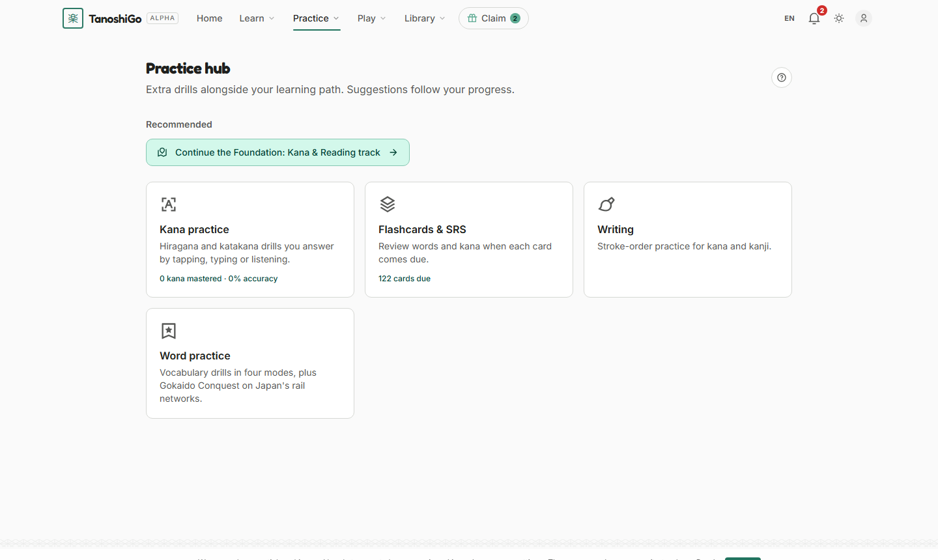The image size is (938, 560).
Task: Click the map icon in Continue banner
Action: (x=162, y=152)
